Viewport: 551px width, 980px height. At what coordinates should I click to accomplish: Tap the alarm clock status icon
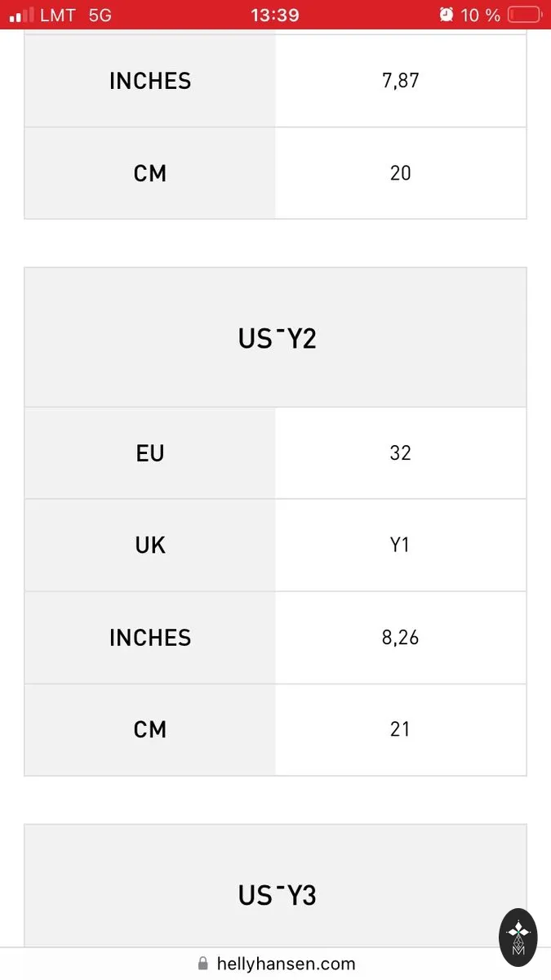pos(446,14)
